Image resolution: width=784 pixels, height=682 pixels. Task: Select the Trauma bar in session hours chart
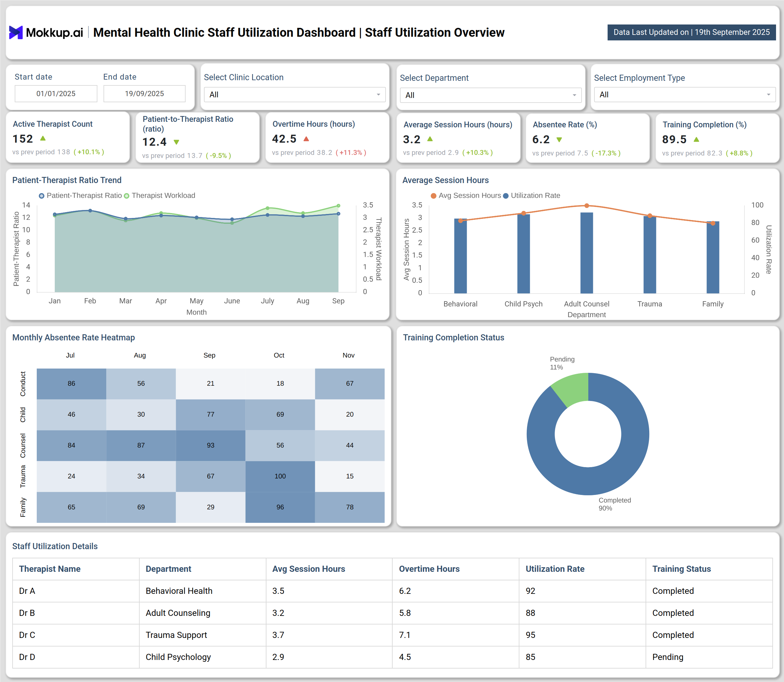point(650,255)
